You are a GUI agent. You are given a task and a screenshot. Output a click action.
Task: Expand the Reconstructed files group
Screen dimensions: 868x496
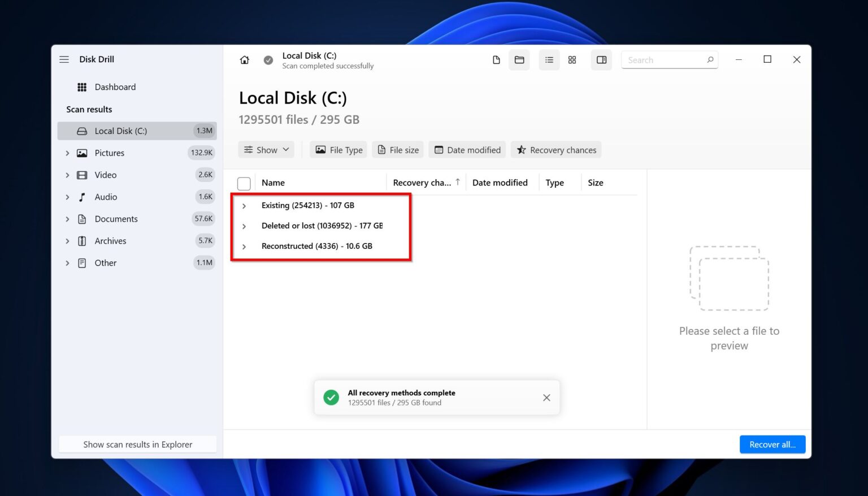coord(244,246)
